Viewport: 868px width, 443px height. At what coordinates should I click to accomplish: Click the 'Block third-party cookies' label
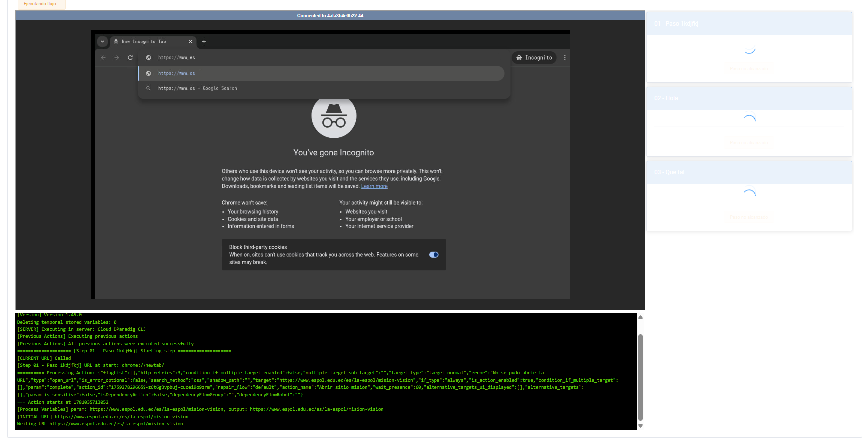tap(258, 247)
